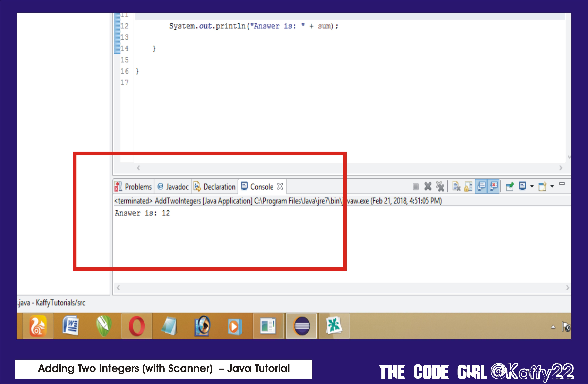This screenshot has height=384, width=588.
Task: Click the Problems tab icon
Action: (118, 186)
